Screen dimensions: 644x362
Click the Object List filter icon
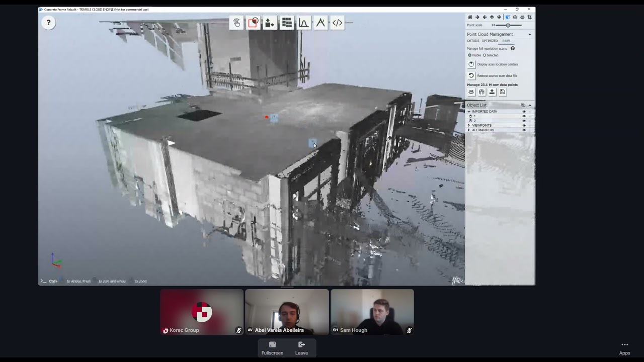point(523,105)
